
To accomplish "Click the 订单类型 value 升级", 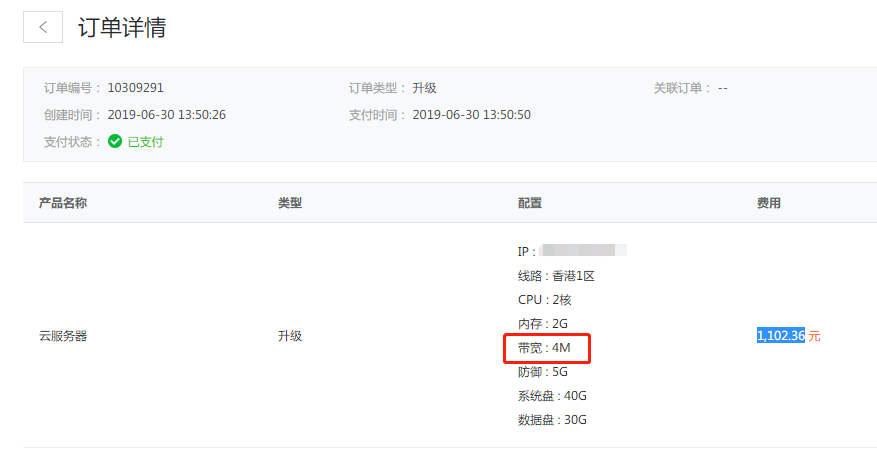I will [424, 88].
